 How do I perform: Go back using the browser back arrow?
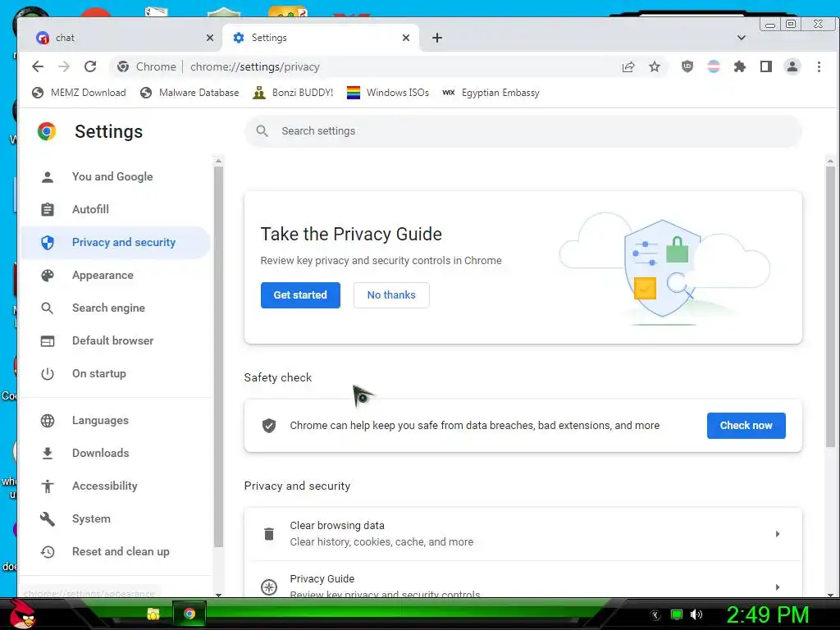pos(38,66)
